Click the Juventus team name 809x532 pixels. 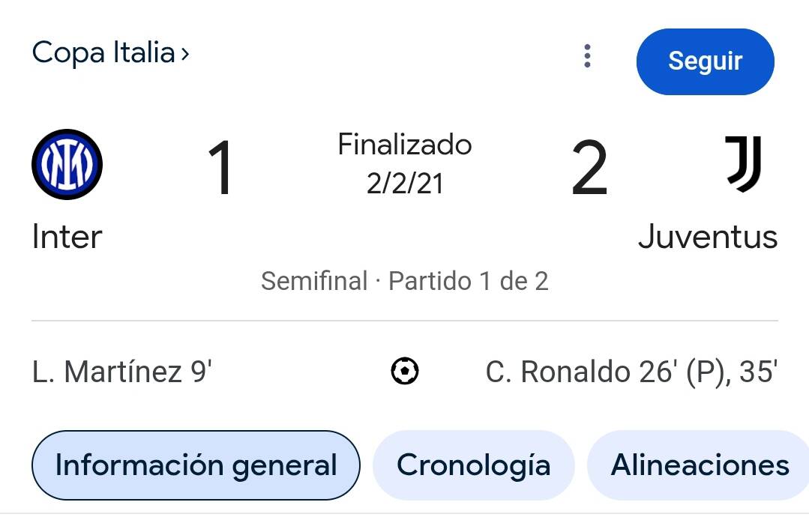click(x=708, y=237)
